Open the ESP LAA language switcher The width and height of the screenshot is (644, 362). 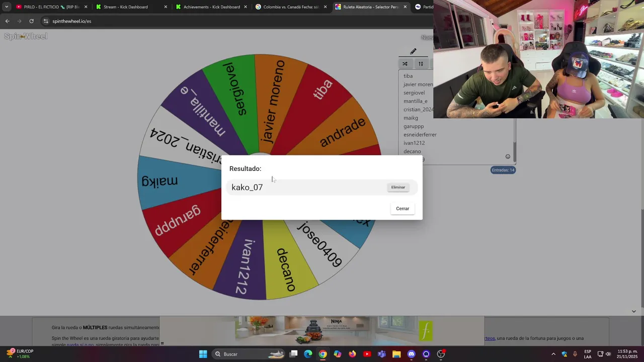pyautogui.click(x=588, y=354)
